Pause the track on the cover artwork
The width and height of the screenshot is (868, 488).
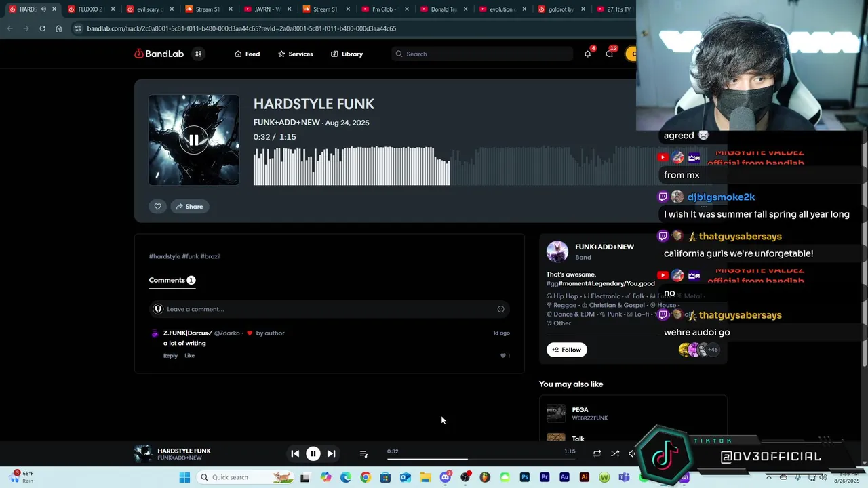pos(193,140)
